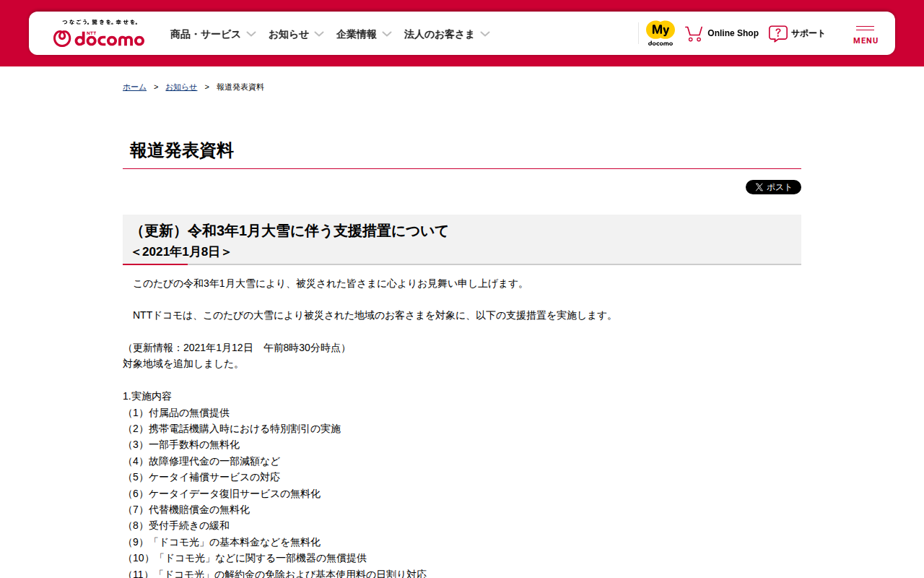Click item （8）受付手続きの緩和
The image size is (924, 578).
177,525
